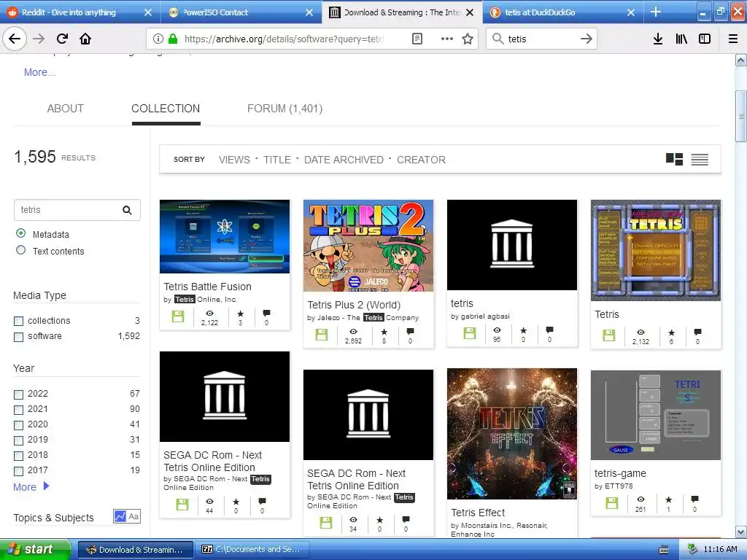Sort results by CREATOR
The width and height of the screenshot is (747, 560).
click(421, 160)
